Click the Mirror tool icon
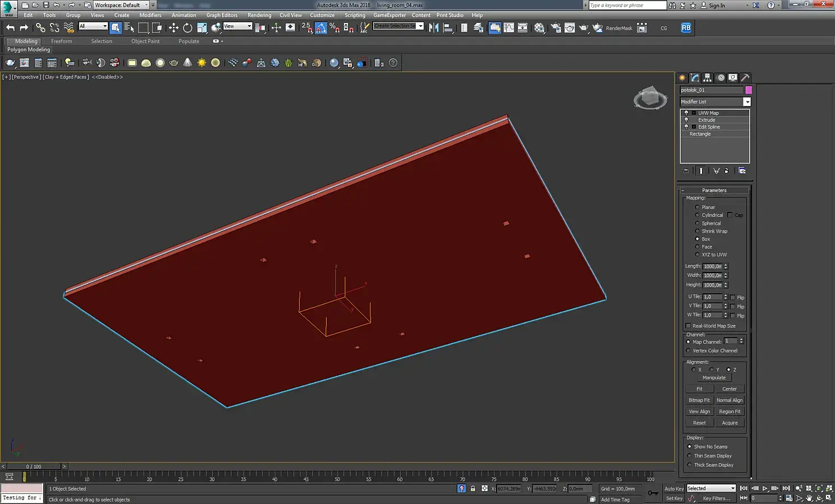The image size is (835, 504). (434, 27)
